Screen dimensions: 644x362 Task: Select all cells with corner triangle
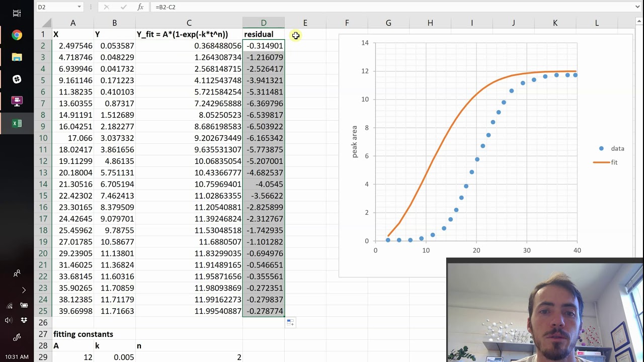click(x=46, y=23)
